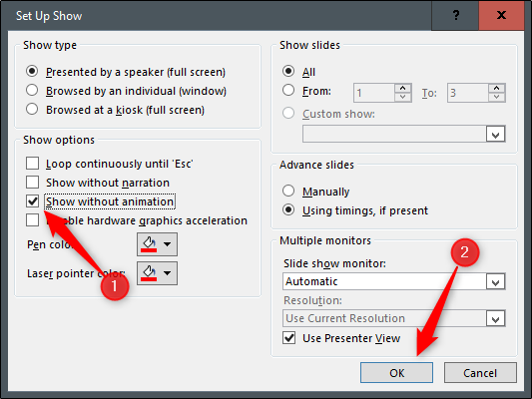Click the From slide number field

pos(374,93)
